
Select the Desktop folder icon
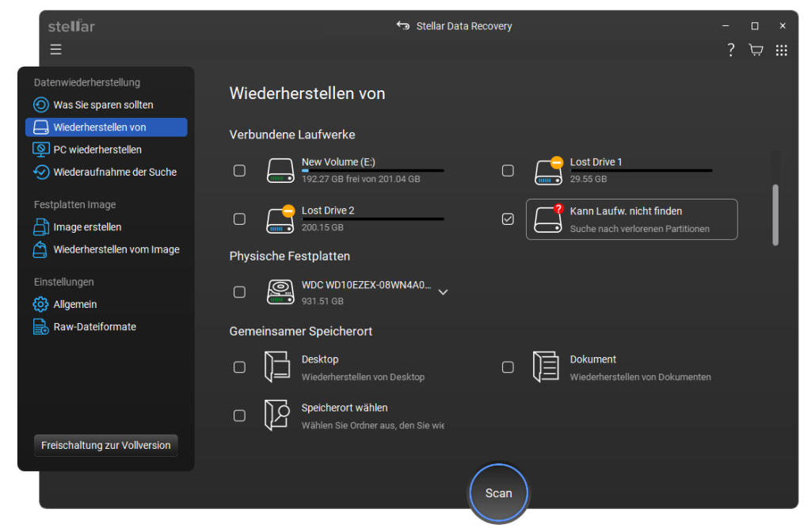276,367
